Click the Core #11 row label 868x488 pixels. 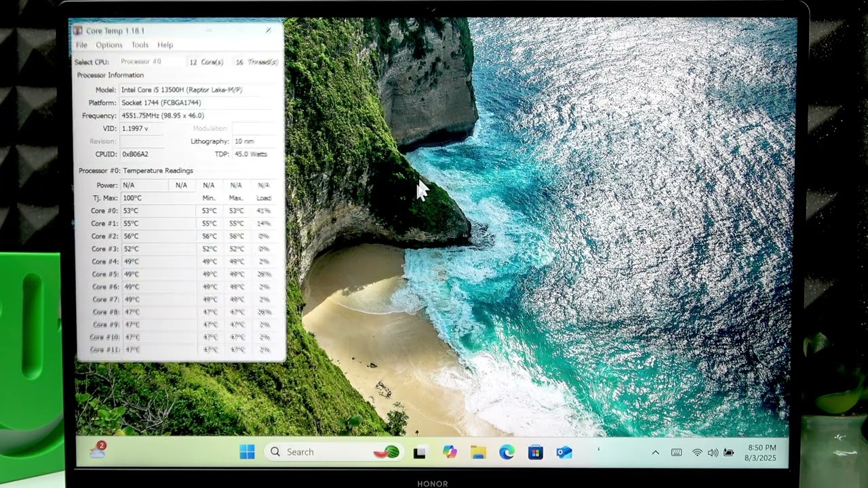(x=104, y=350)
